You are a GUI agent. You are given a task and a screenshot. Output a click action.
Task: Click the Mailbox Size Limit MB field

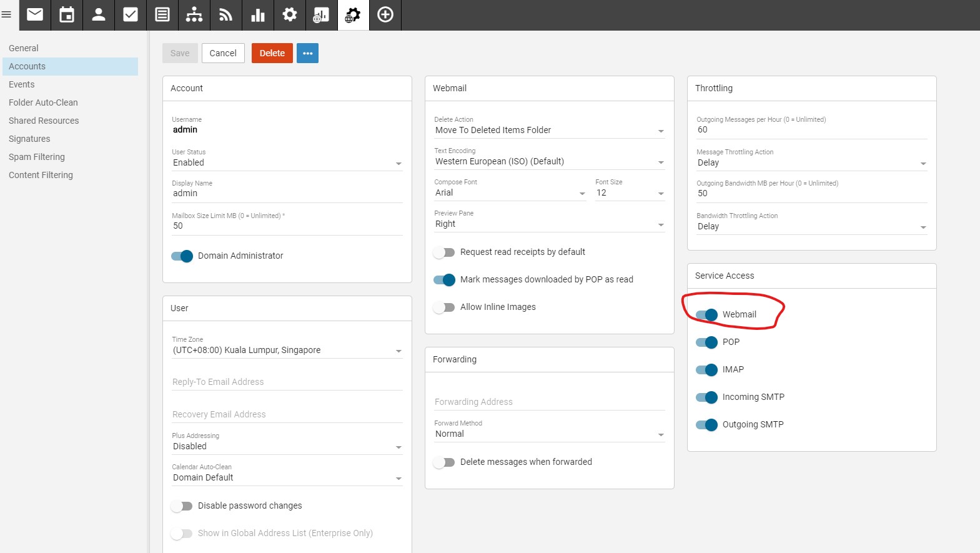[x=287, y=226]
